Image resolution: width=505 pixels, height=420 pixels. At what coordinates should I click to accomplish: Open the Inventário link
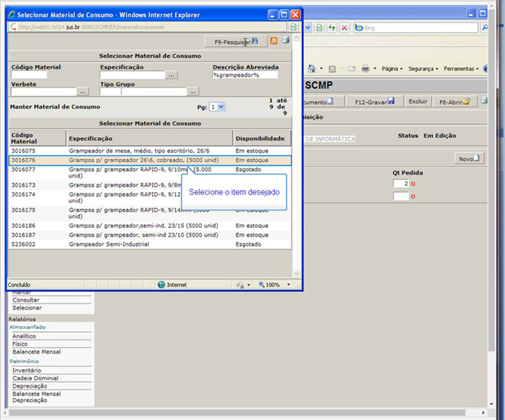coord(27,370)
